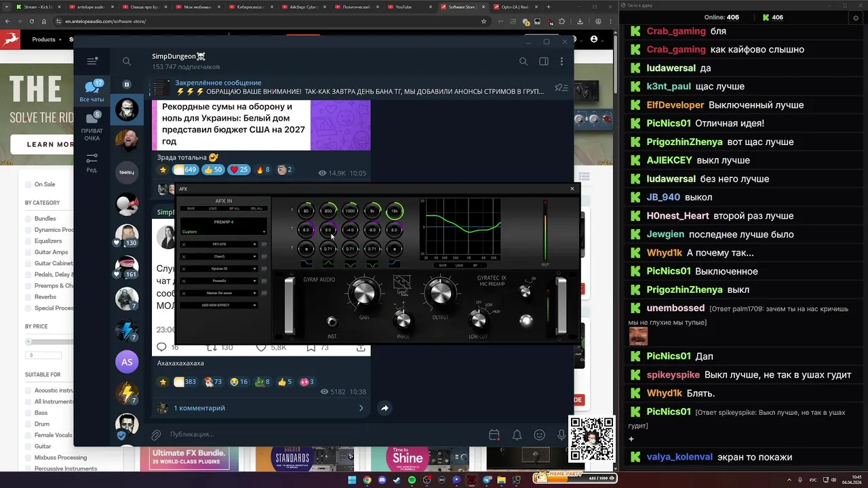Open 'Все чаты' folder
The image size is (868, 488).
(92, 91)
